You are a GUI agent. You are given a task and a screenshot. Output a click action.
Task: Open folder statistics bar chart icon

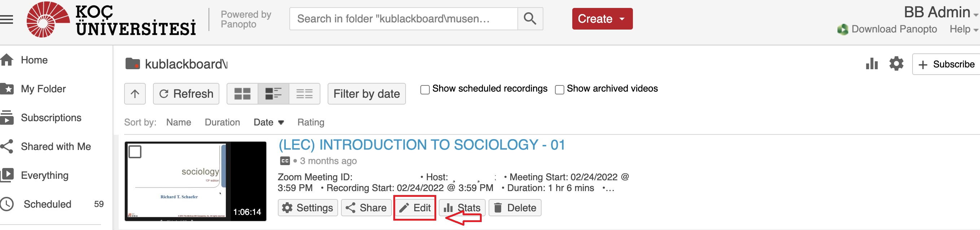871,64
